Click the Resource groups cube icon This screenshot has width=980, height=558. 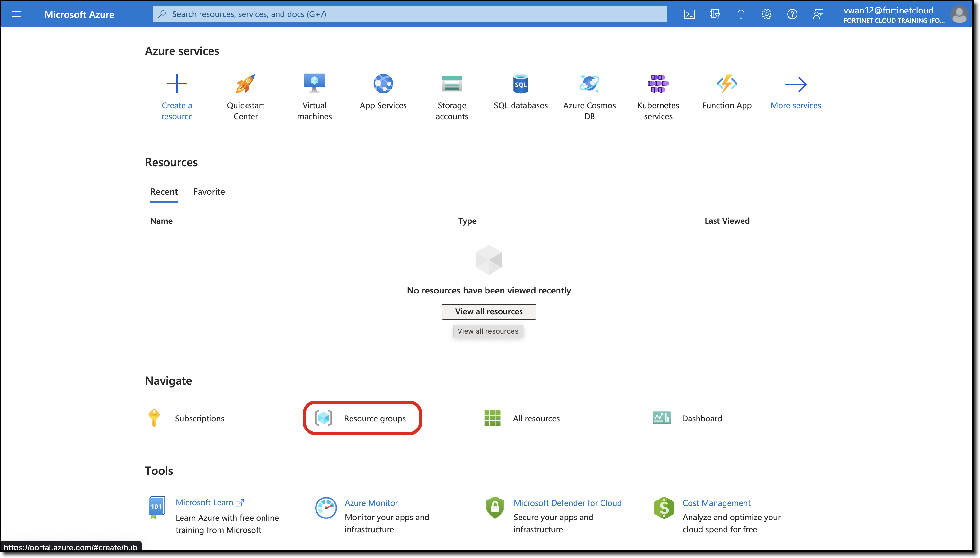click(x=323, y=418)
